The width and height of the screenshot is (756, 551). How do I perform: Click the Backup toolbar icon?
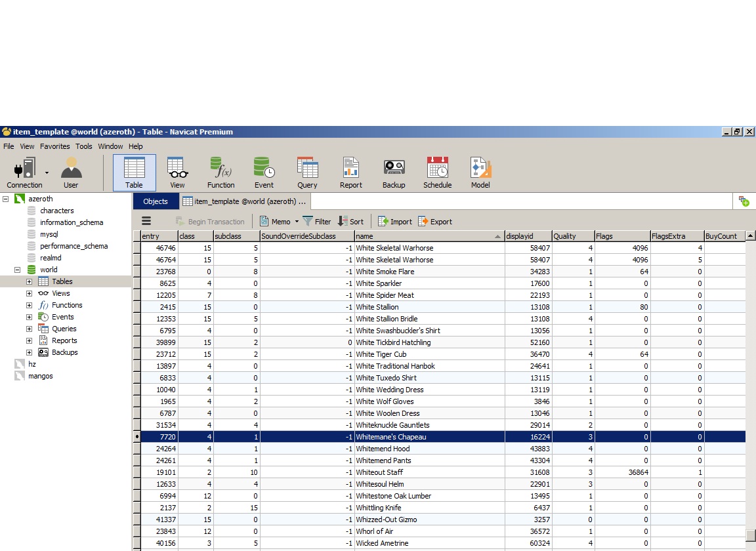click(x=394, y=173)
